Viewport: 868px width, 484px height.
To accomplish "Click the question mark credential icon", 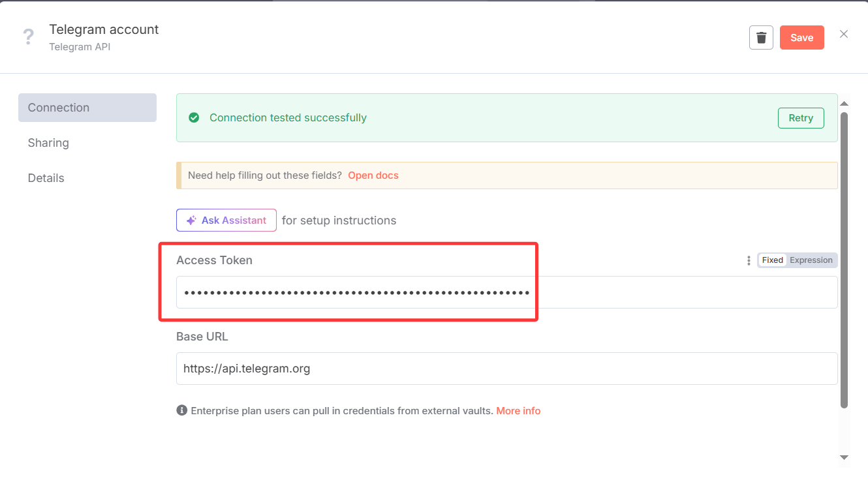I will coord(28,37).
